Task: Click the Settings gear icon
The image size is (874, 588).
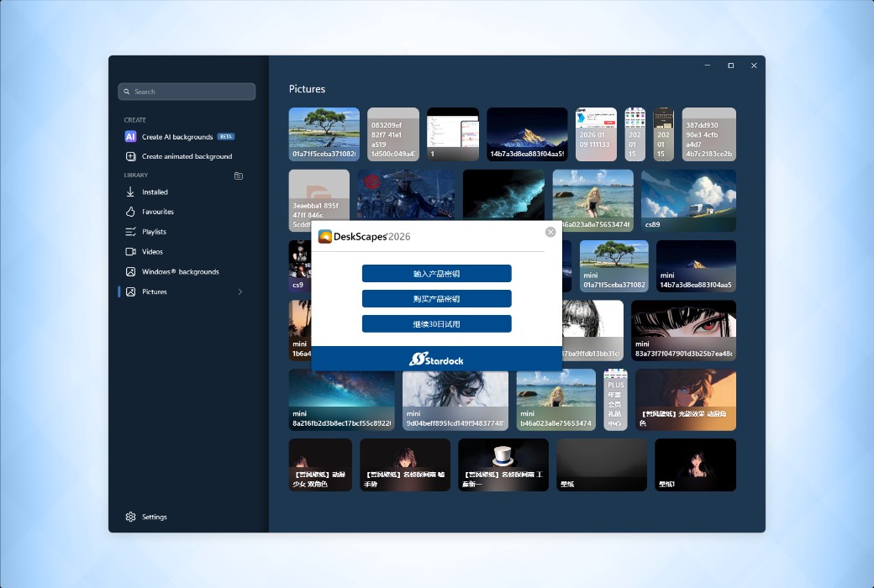Action: [130, 517]
